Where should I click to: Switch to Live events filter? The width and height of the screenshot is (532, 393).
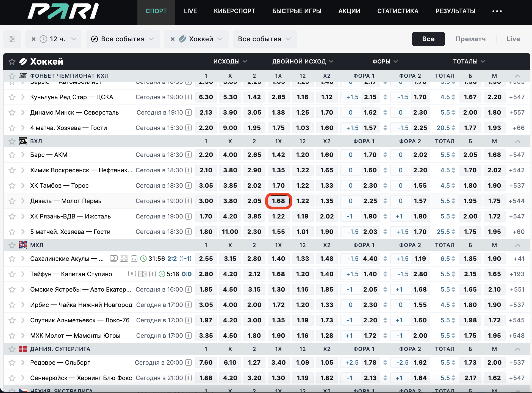point(513,39)
